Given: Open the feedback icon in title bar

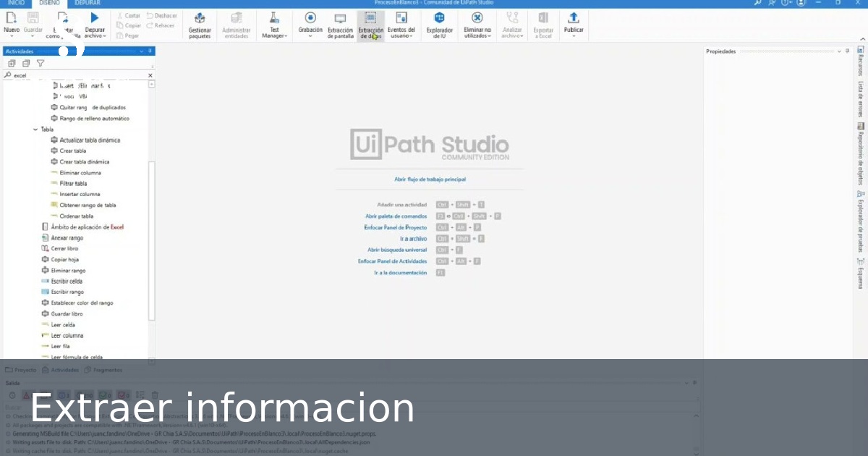Looking at the screenshot, I should pos(772,3).
